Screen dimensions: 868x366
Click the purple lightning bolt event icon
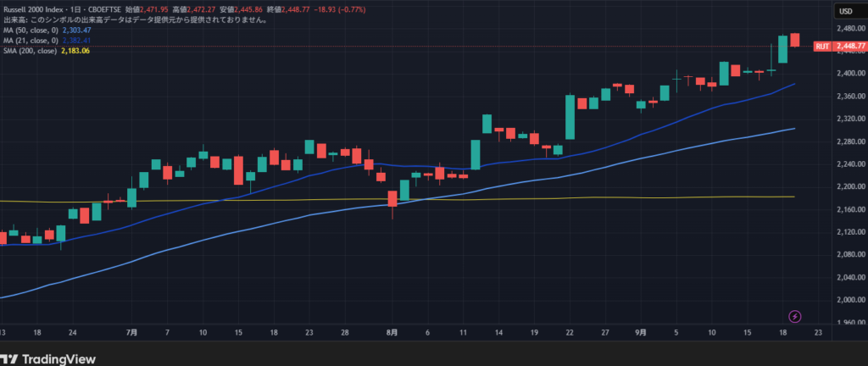(x=795, y=316)
